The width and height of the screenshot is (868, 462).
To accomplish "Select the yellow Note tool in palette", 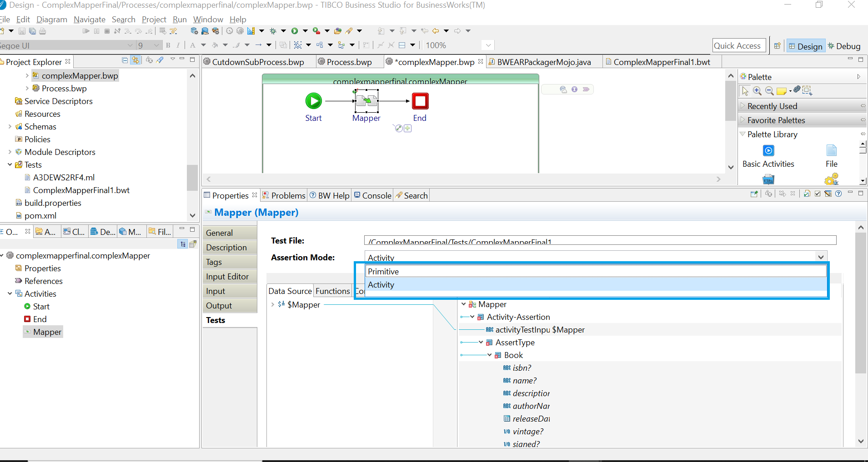I will tap(782, 91).
